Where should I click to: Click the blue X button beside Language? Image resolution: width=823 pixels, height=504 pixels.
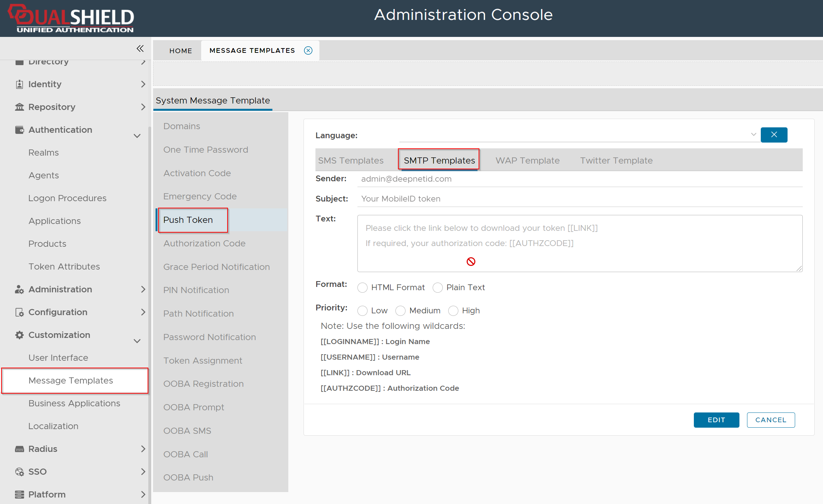774,135
